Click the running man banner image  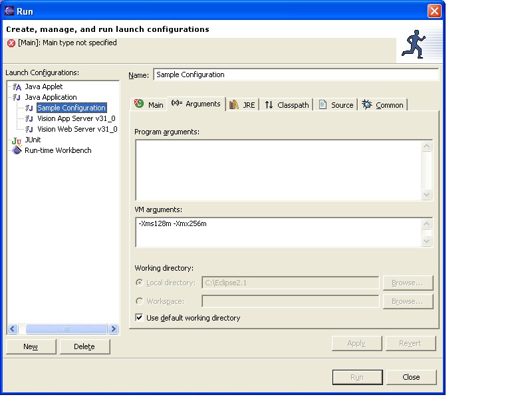click(x=414, y=45)
